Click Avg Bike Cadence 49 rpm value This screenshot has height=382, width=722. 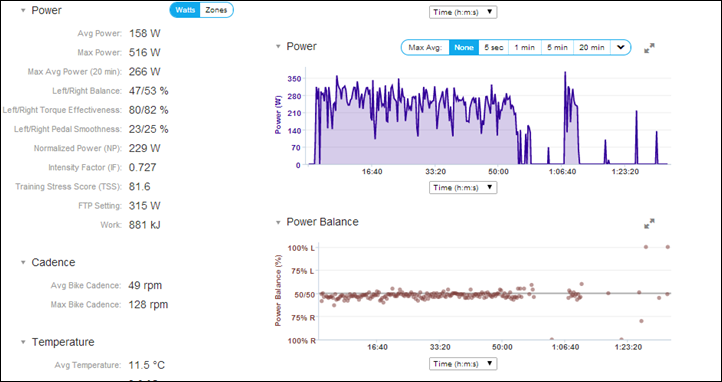coord(145,285)
